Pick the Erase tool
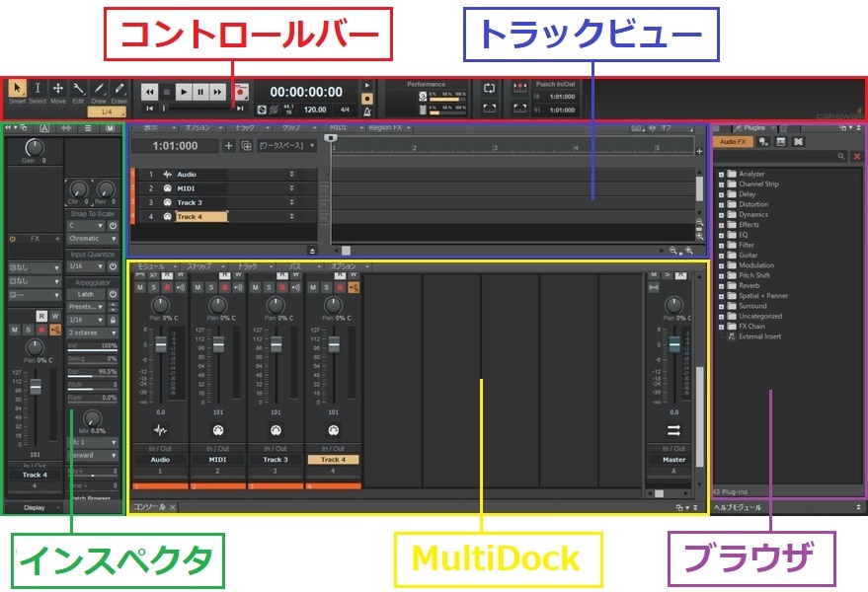Screen dimensions: 868x592 (118, 92)
